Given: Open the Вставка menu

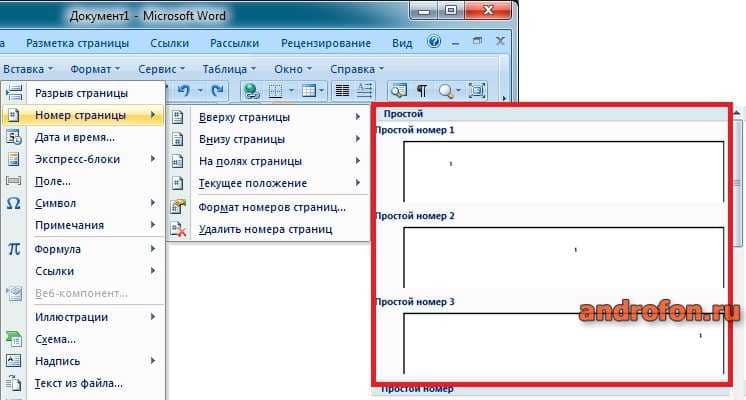Looking at the screenshot, I should pyautogui.click(x=28, y=69).
